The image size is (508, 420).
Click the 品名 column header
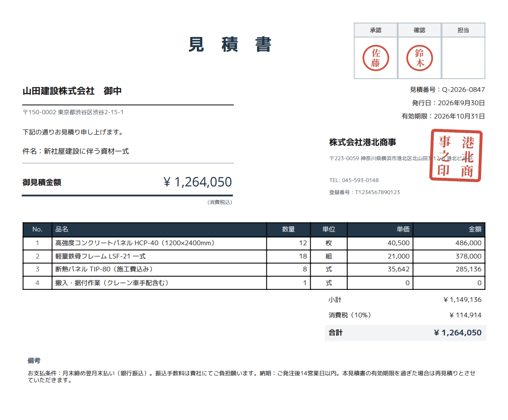tap(159, 229)
